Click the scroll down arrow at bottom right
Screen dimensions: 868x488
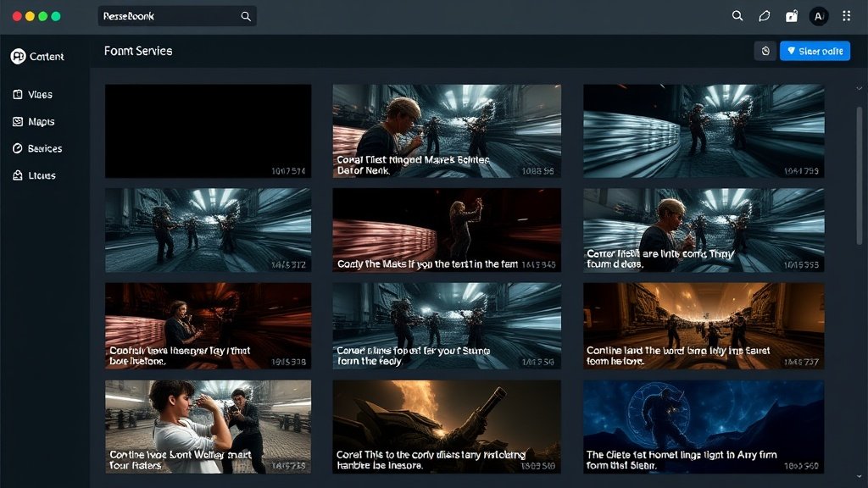860,476
